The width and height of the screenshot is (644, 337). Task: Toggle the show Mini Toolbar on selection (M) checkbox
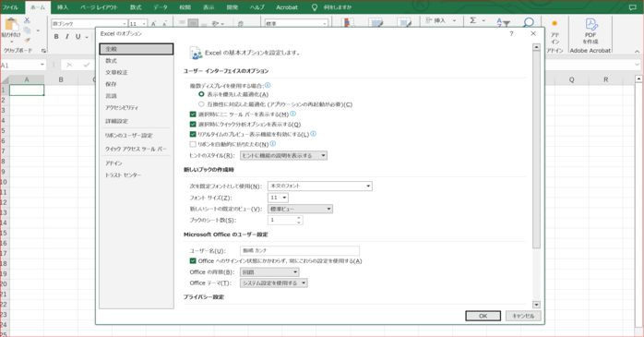193,114
